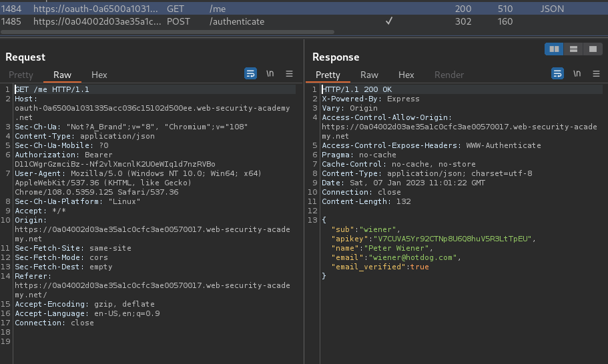Screen dimensions: 608x364
Task: Toggle word wrap in Response panel
Action: 557,73
